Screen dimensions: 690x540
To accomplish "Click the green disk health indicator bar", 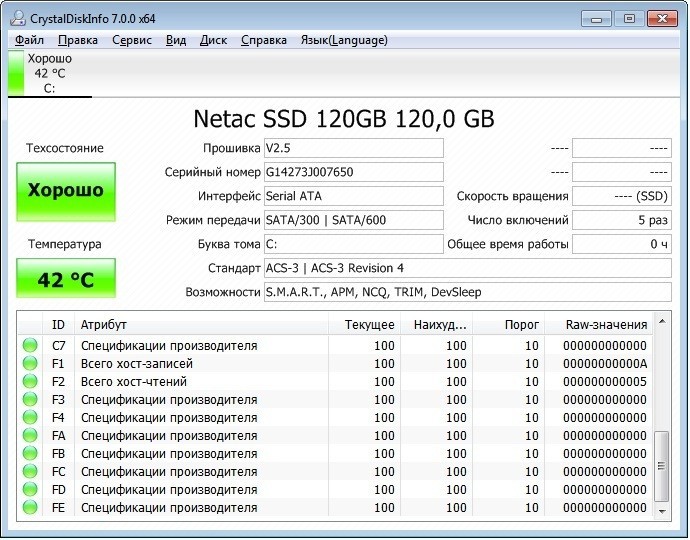I will (16, 73).
